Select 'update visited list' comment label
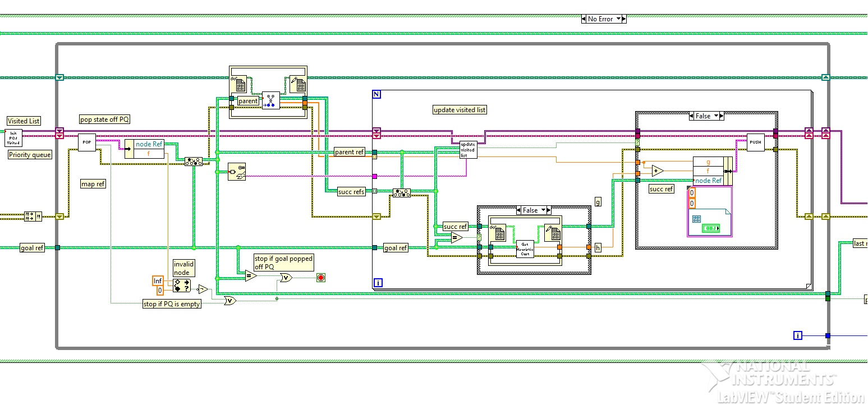Image resolution: width=868 pixels, height=405 pixels. (x=460, y=110)
